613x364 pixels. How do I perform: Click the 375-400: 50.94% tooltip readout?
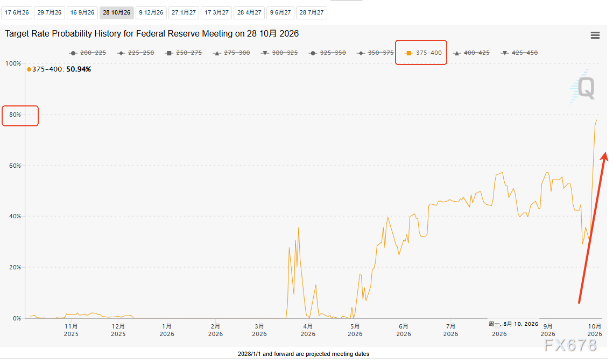(x=59, y=69)
